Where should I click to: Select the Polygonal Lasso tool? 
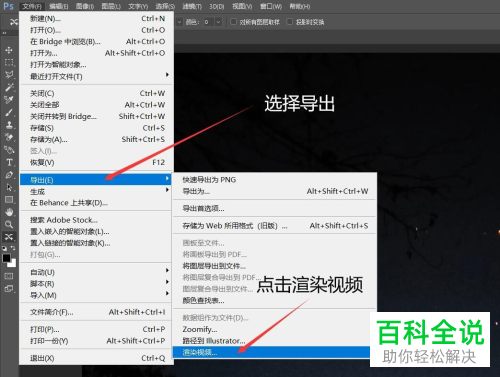[x=9, y=75]
